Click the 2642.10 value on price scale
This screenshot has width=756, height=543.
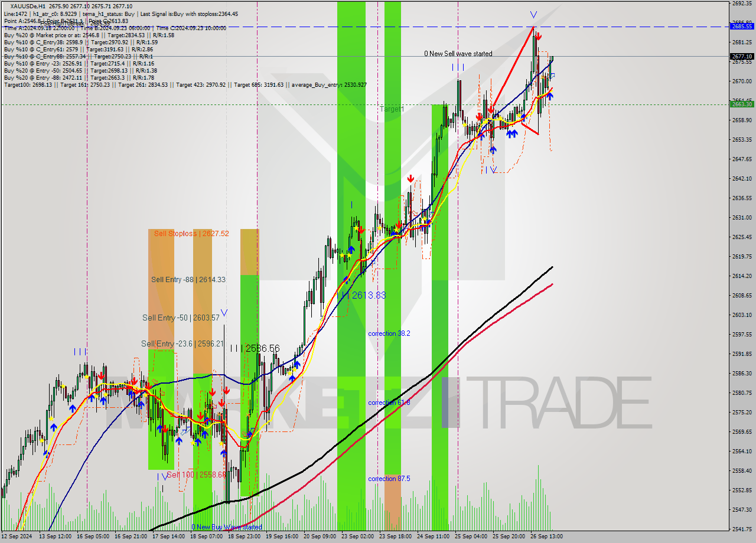pyautogui.click(x=742, y=178)
